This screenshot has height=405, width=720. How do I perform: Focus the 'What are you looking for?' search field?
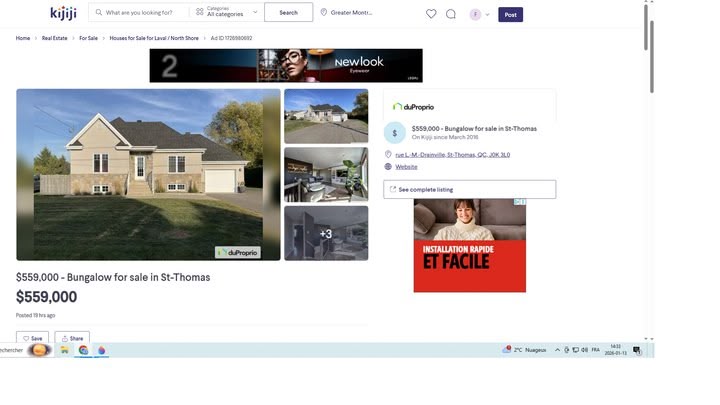[x=145, y=13]
